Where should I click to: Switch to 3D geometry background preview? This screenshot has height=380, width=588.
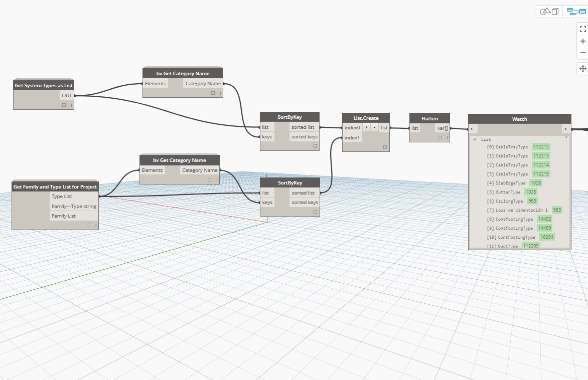549,12
